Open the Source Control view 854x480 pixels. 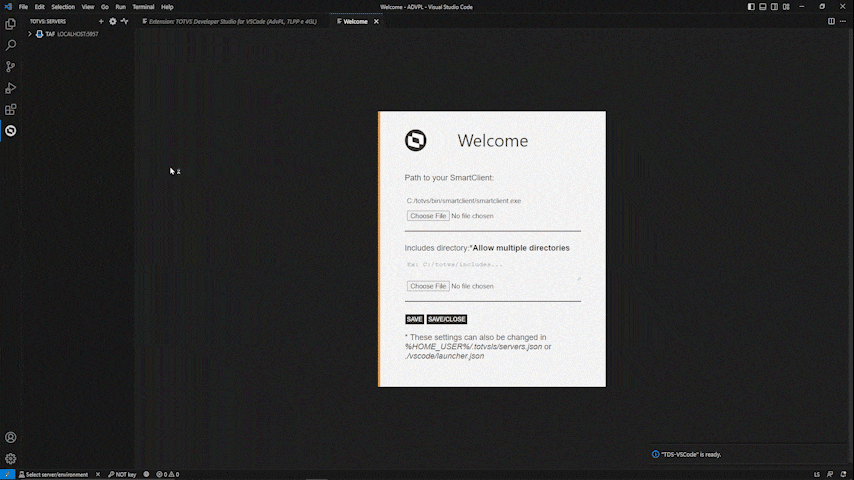[x=10, y=66]
